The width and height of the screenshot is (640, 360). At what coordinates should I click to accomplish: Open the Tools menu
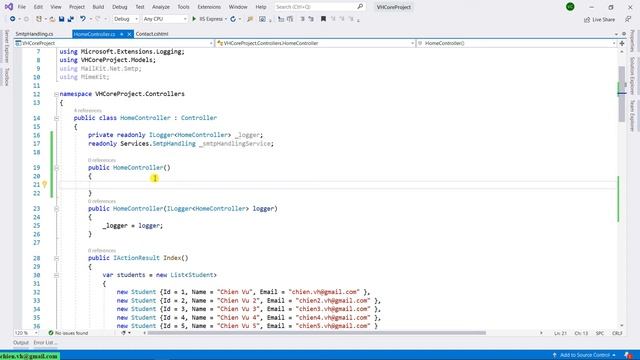[183, 7]
